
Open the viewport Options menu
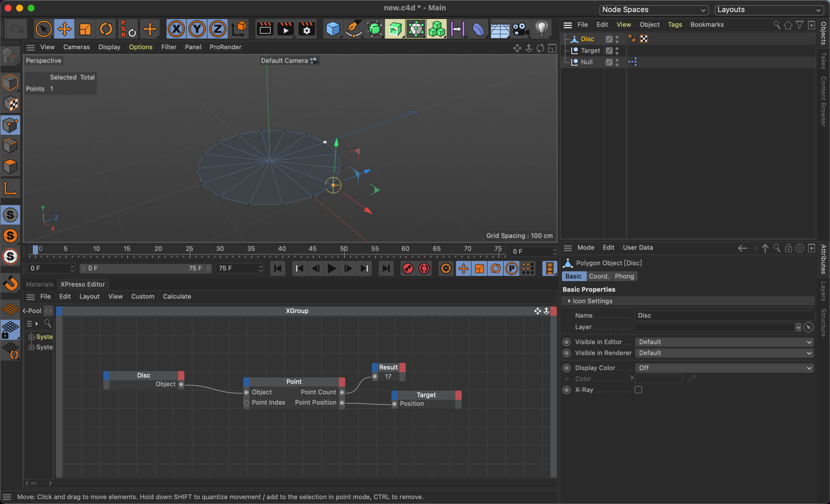(x=140, y=47)
